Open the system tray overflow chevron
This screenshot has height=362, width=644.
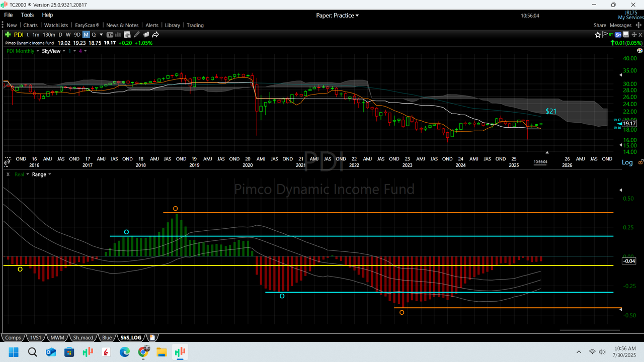coord(579,352)
